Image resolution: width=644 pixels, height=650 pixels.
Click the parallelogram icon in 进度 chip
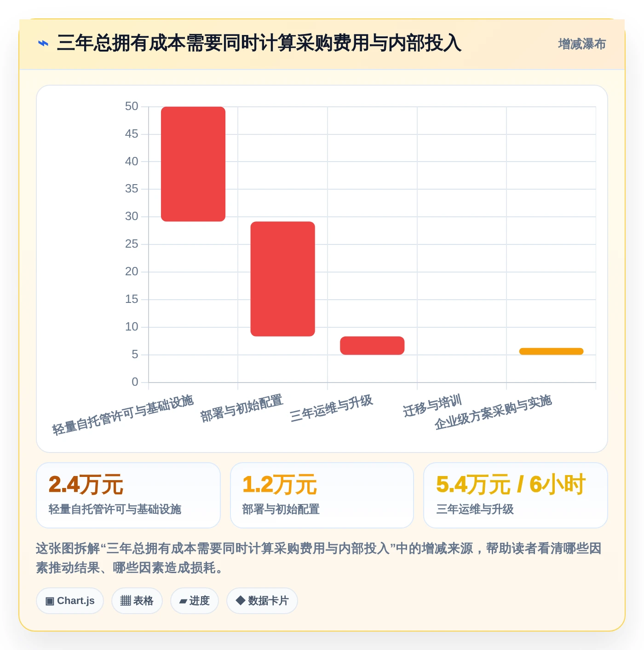pos(183,601)
